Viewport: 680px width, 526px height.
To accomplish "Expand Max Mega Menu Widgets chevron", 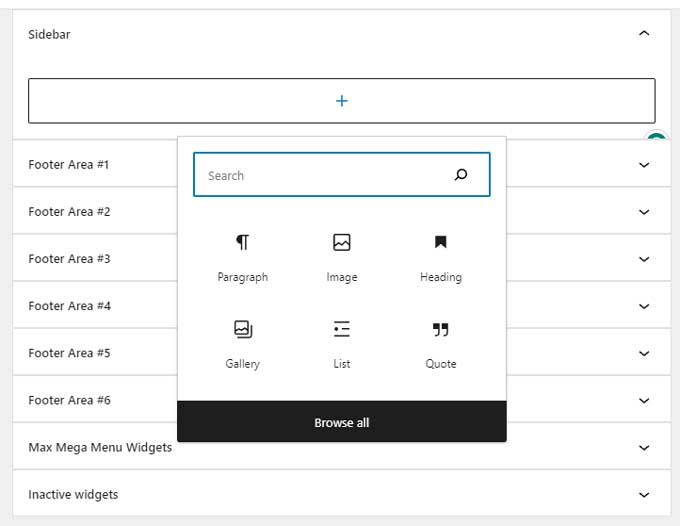I will (644, 448).
